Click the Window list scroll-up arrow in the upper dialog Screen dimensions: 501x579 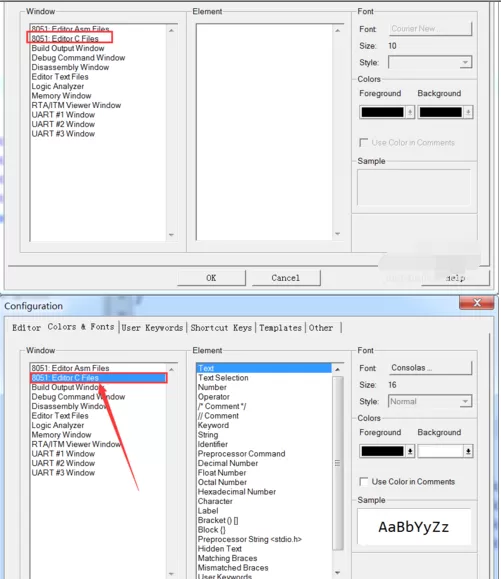click(x=171, y=30)
